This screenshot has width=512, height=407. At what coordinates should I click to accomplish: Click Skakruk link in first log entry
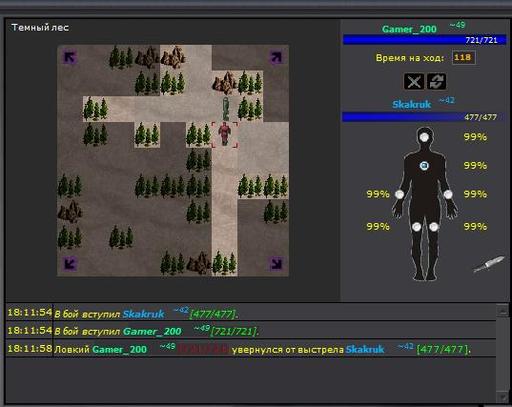144,314
